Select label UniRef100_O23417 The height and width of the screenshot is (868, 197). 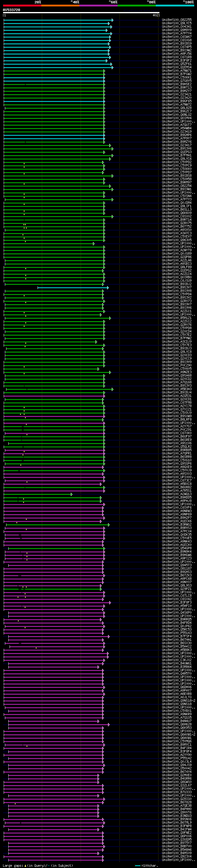pos(177,145)
